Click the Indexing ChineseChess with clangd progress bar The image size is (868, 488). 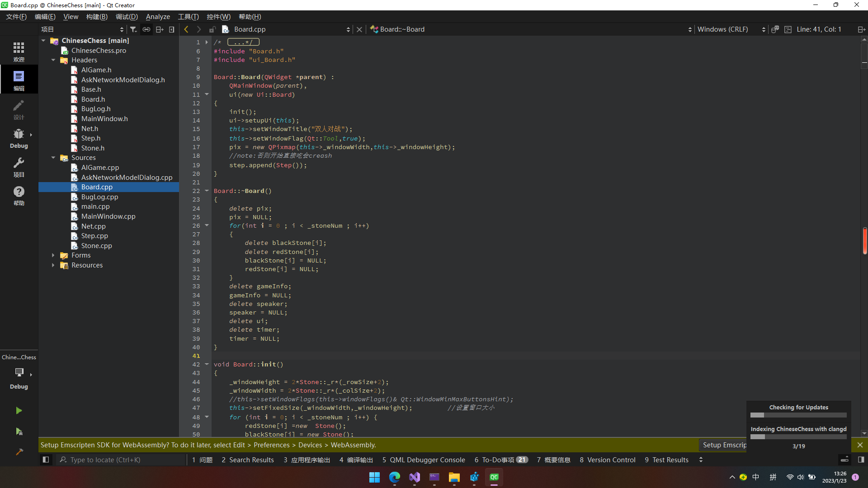(x=798, y=436)
